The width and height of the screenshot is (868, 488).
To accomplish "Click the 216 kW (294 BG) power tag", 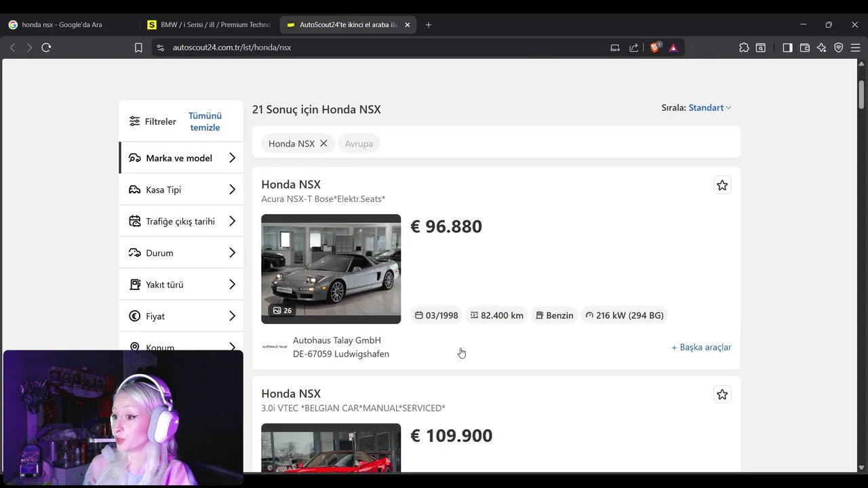I will 625,315.
